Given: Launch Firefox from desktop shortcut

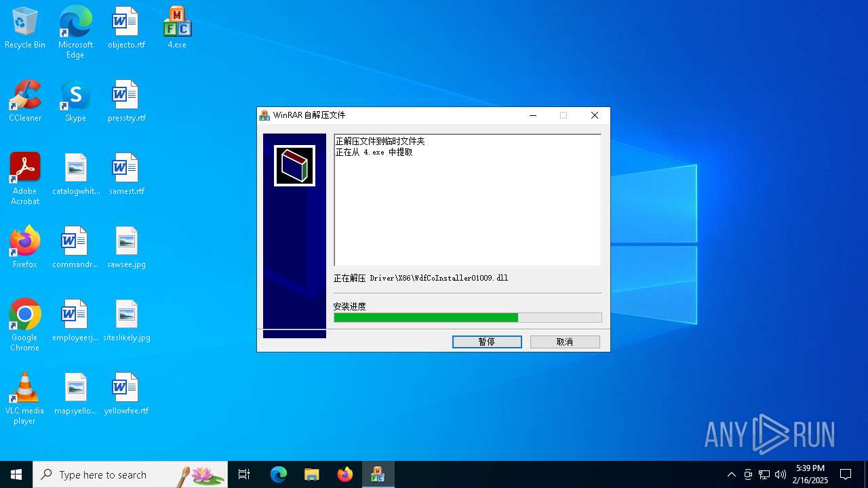Looking at the screenshot, I should (x=25, y=247).
